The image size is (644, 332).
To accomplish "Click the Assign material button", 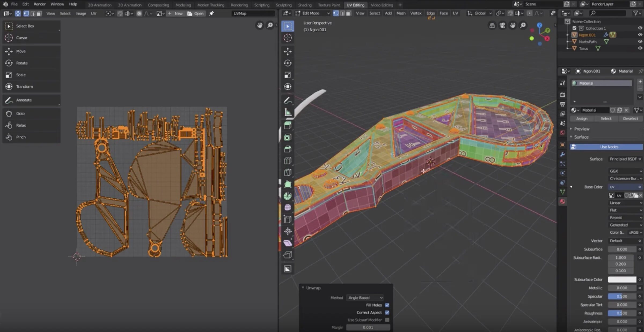I will pos(582,119).
